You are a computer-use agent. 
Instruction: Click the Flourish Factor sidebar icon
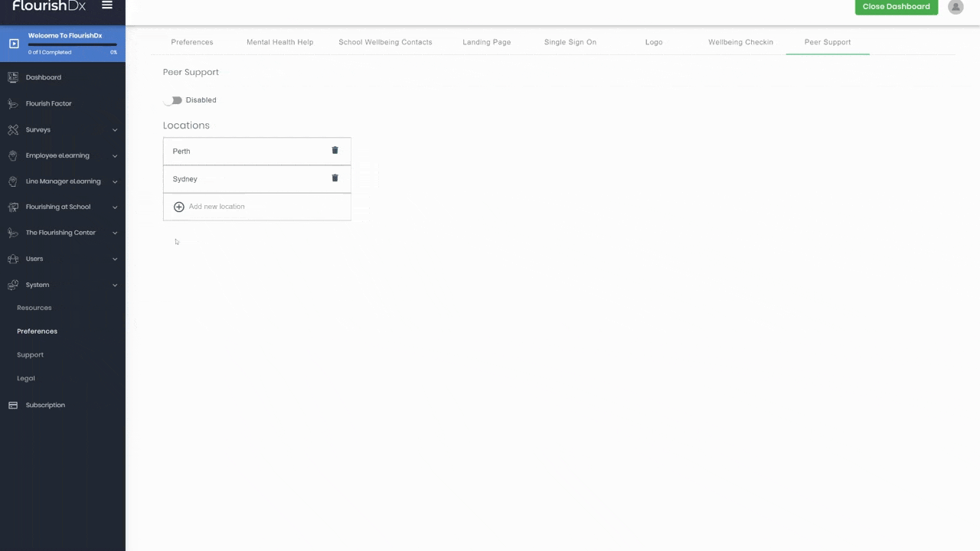pos(13,103)
